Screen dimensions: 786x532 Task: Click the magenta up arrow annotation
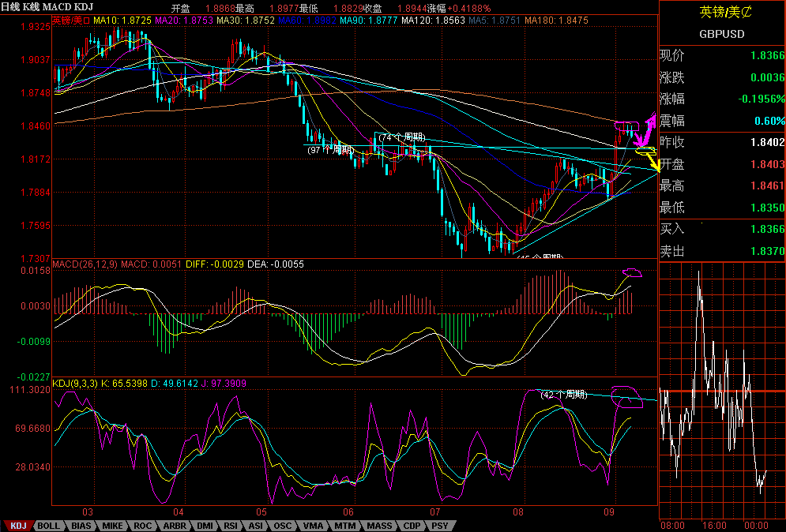[649, 124]
